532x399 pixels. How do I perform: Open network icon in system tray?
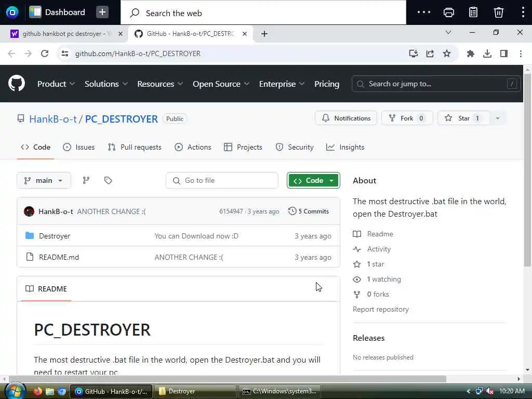[x=479, y=391]
